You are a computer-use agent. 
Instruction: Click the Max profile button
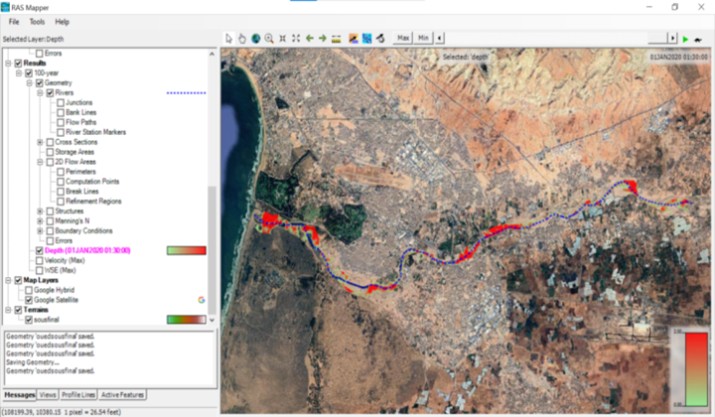pyautogui.click(x=403, y=38)
